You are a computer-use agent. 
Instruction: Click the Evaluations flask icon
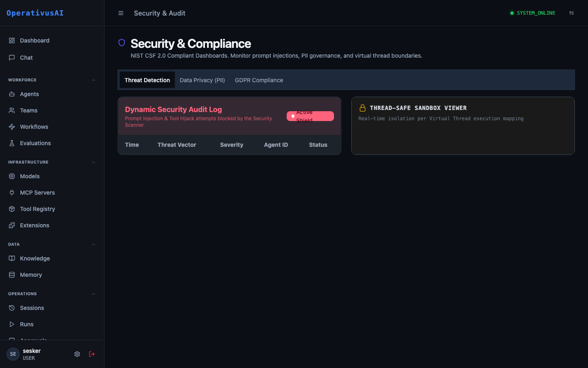(12, 143)
